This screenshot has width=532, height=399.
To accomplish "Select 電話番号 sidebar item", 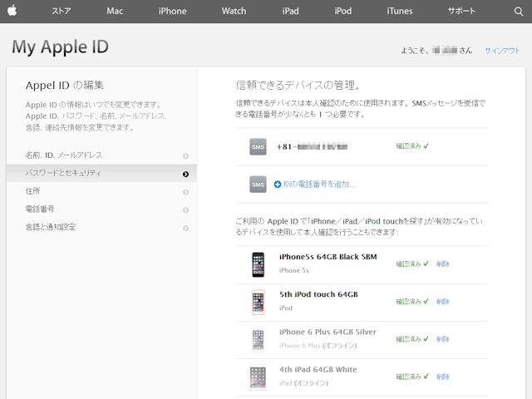I will [101, 209].
